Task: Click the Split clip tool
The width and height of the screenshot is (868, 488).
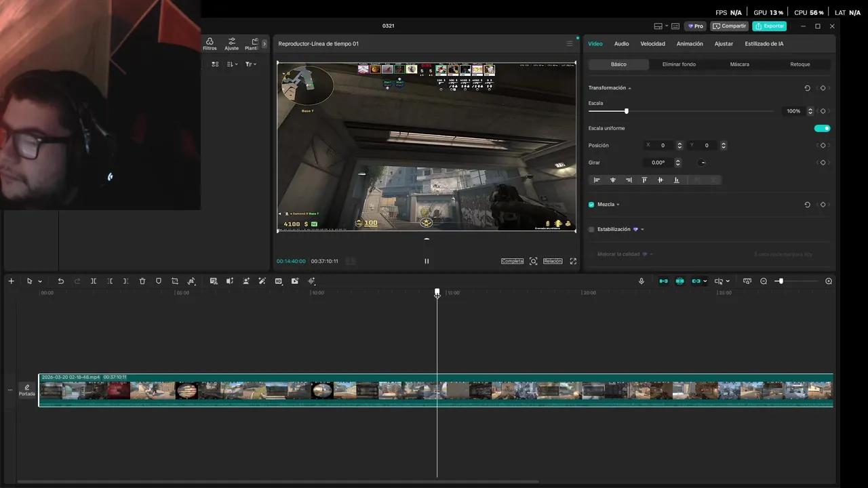Action: [x=94, y=281]
